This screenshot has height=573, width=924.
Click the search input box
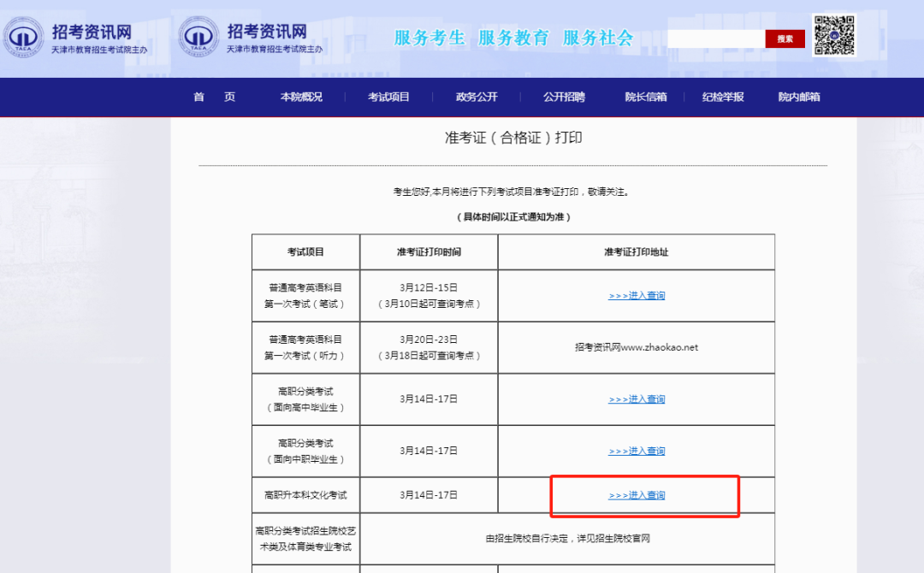(x=717, y=38)
